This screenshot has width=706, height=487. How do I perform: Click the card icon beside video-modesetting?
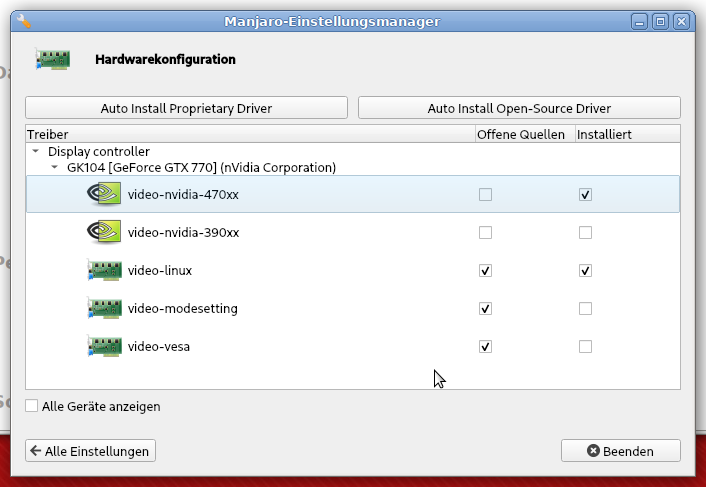pos(104,308)
